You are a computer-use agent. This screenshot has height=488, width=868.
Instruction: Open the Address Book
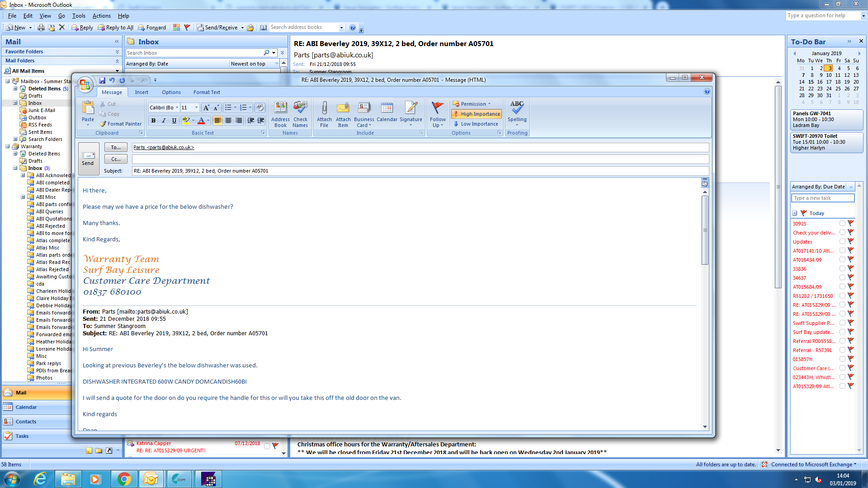[280, 108]
